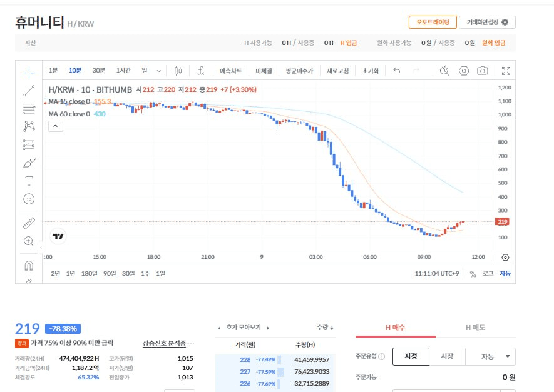
Task: Set chart range to 2 years
Action: pyautogui.click(x=56, y=273)
